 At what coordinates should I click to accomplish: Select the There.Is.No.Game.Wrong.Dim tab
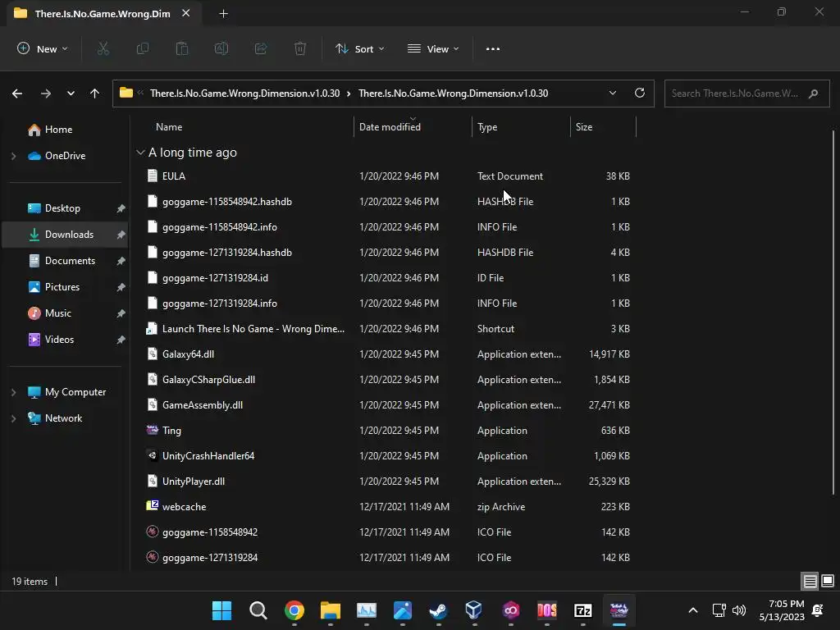103,13
